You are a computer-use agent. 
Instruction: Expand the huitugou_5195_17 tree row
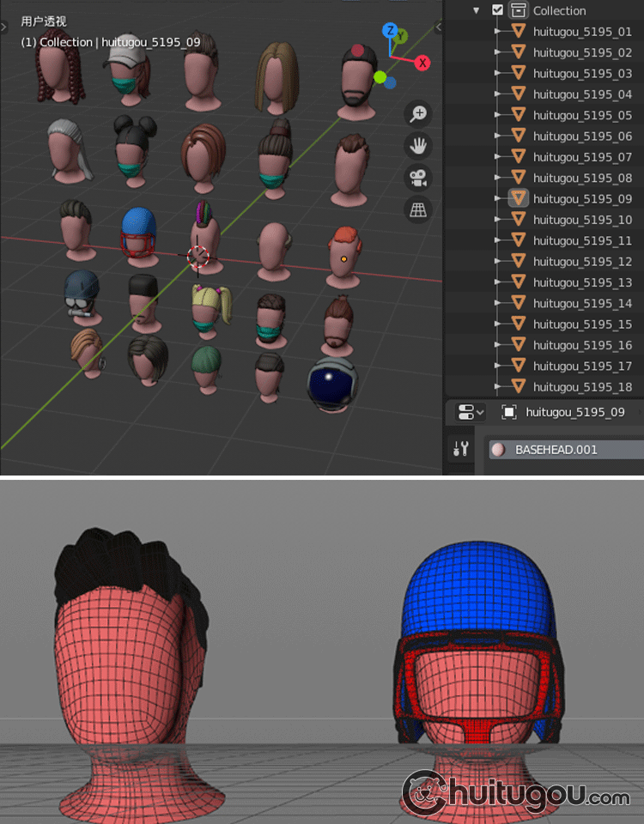coord(497,366)
